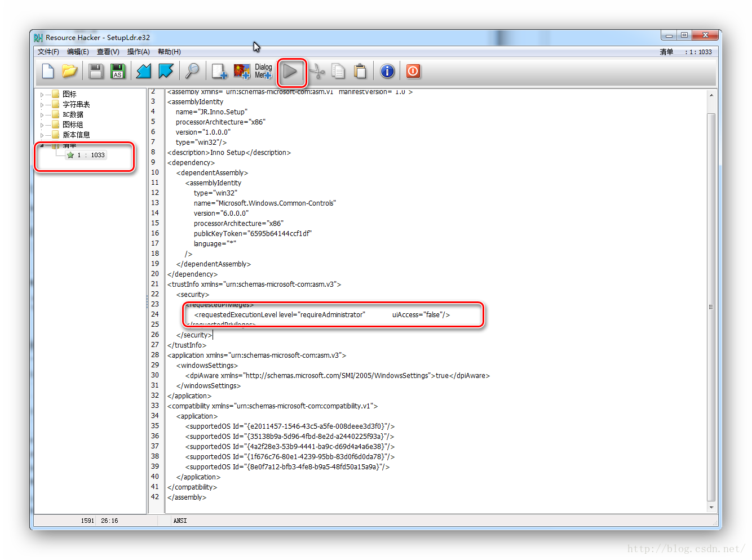Click the Resource Hacker title bar logo
The height and width of the screenshot is (560, 752).
(38, 38)
